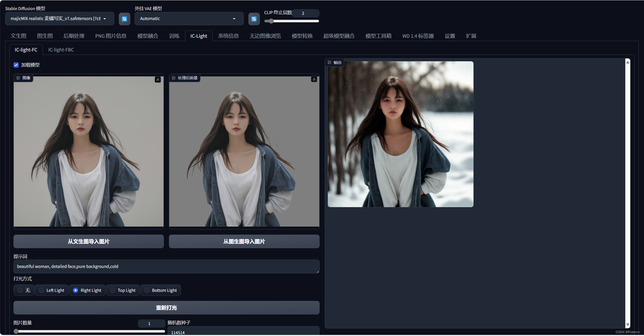This screenshot has height=336, width=644.
Task: Click the image icon on the 输出 label
Action: 329,62
